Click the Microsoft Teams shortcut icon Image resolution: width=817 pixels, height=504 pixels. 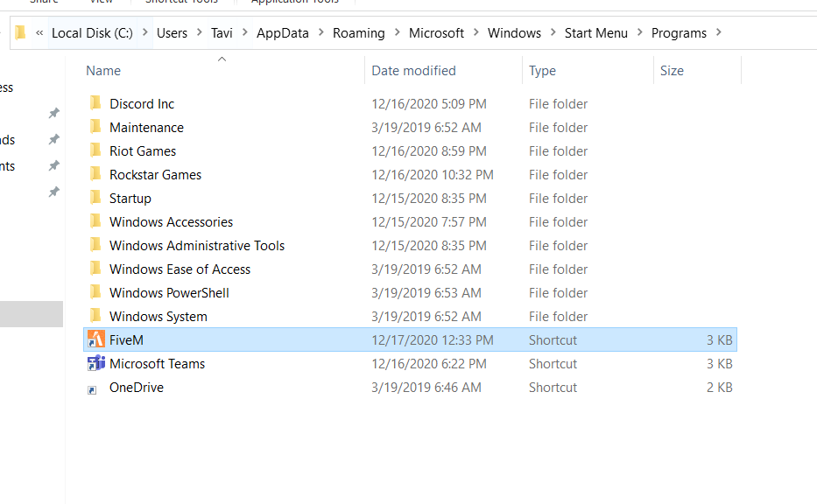95,364
